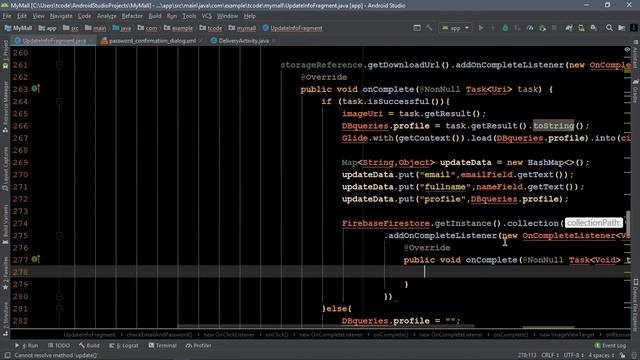Switch to password_confirmation_dialog.xml tab

152,41
